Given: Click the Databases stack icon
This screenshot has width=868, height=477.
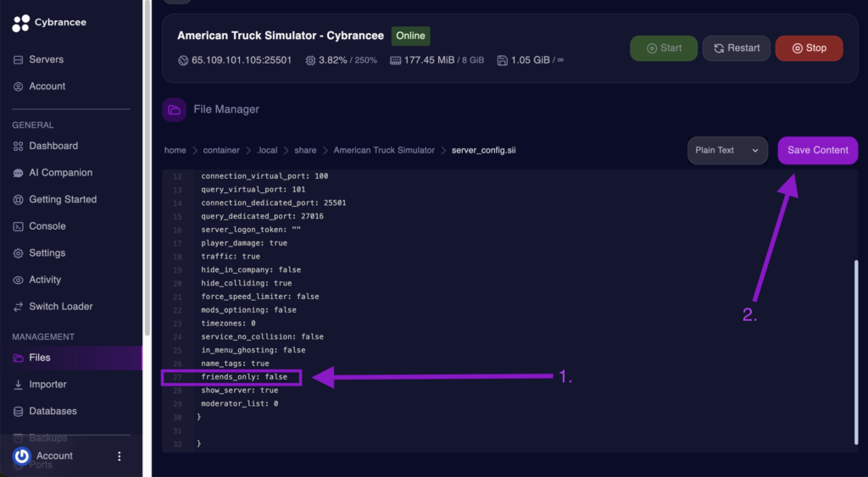Looking at the screenshot, I should click(x=19, y=412).
